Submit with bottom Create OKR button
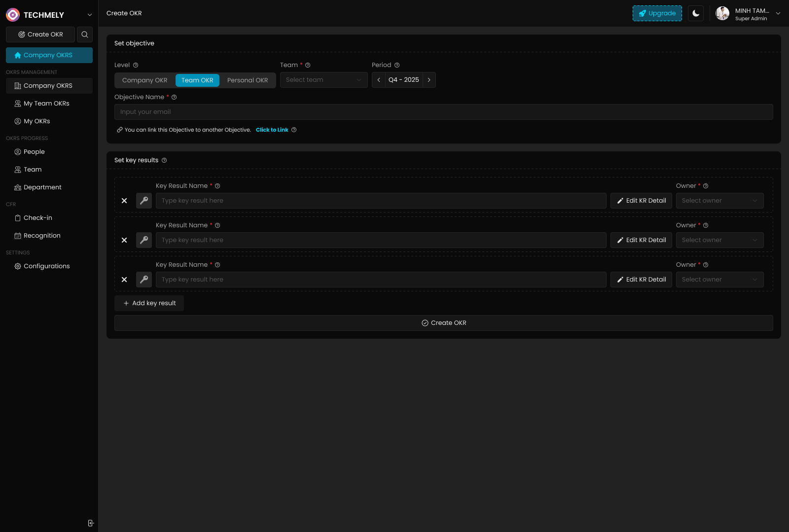Image resolution: width=789 pixels, height=532 pixels. coord(444,323)
